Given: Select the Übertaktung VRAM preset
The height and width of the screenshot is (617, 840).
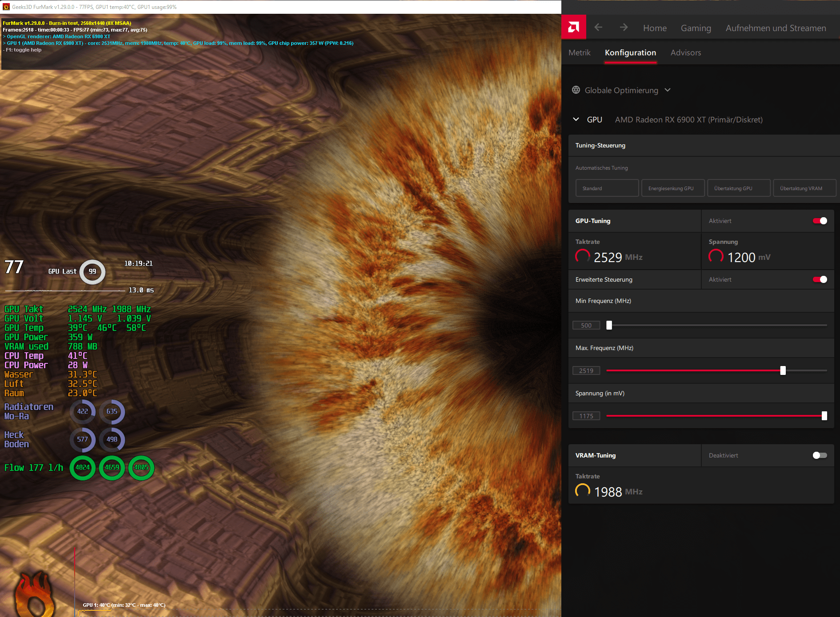Looking at the screenshot, I should point(804,188).
